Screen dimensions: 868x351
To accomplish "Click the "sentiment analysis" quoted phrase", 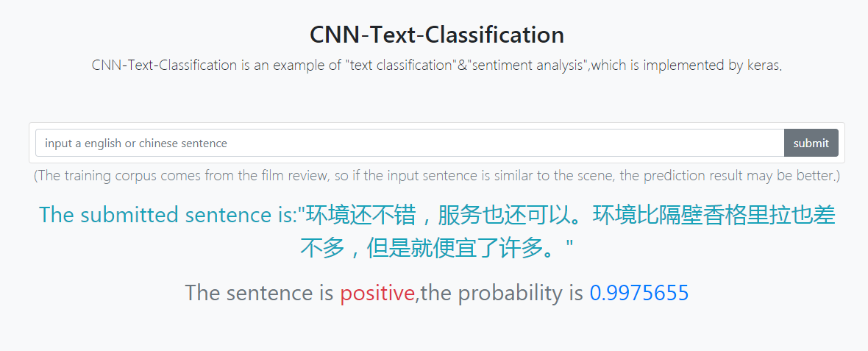I will click(x=527, y=65).
